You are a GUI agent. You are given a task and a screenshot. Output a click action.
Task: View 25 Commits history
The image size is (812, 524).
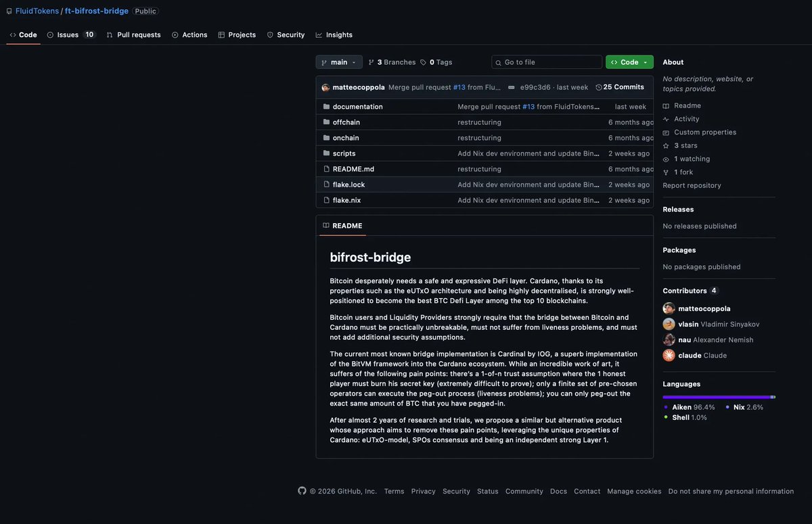pyautogui.click(x=620, y=87)
